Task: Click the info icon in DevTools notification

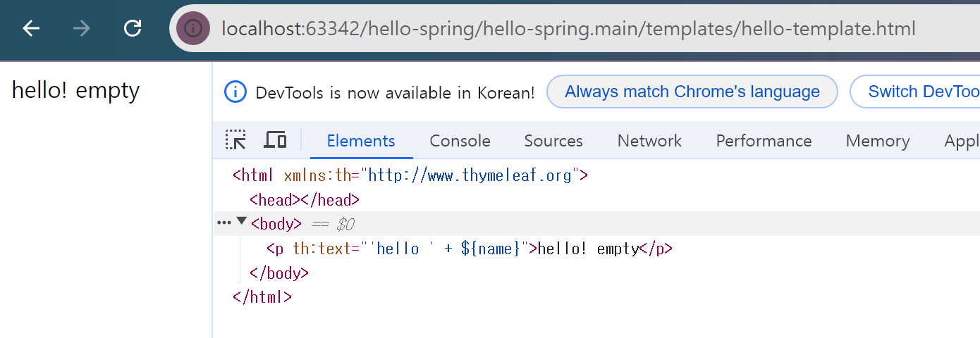Action: tap(235, 92)
